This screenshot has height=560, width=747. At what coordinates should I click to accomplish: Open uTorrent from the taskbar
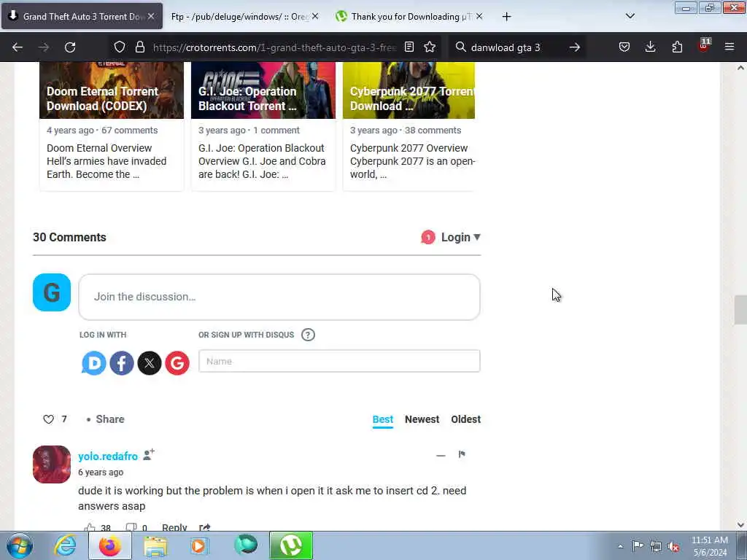291,545
